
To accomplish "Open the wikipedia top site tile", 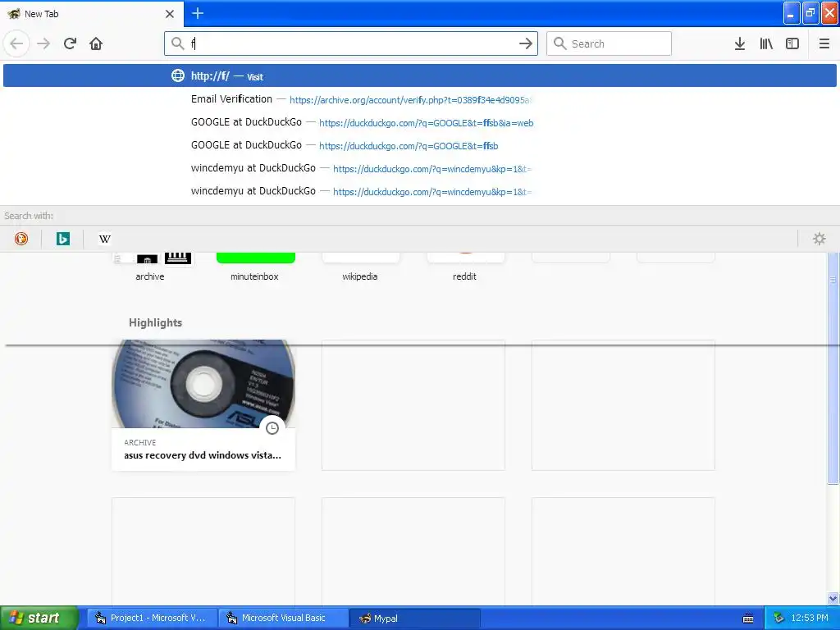I will [x=360, y=267].
